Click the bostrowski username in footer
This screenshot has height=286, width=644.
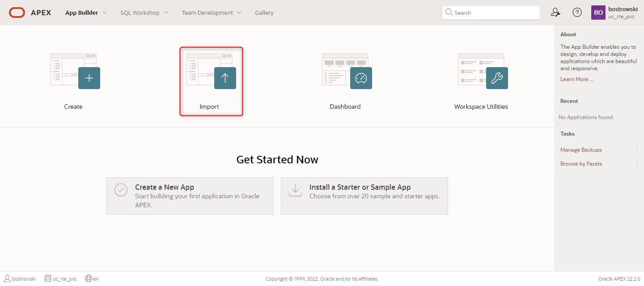point(24,279)
